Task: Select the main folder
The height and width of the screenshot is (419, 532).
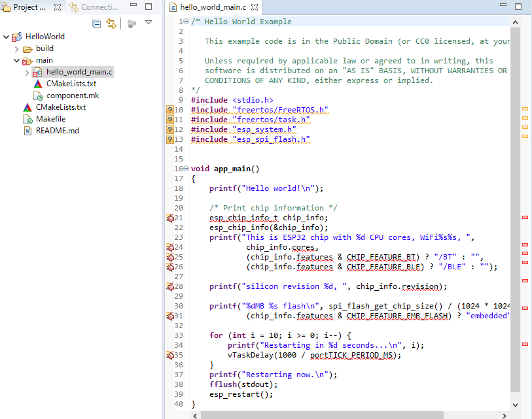Action: 44,60
